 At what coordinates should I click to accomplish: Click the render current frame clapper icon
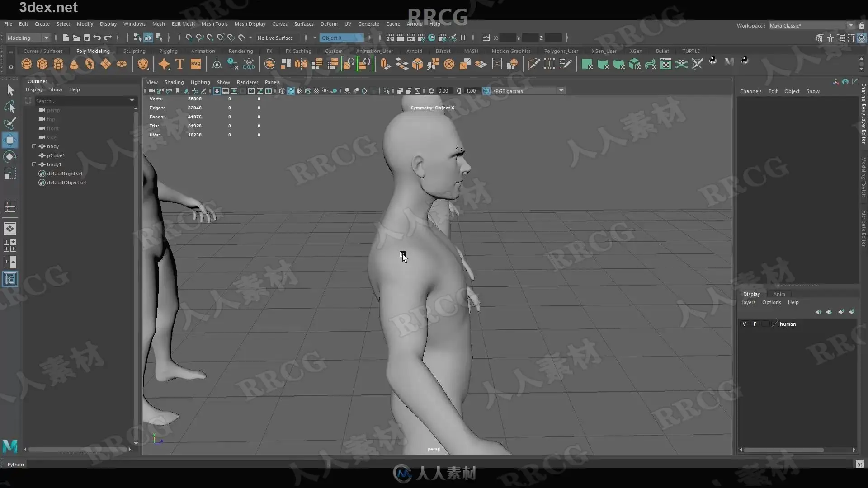point(401,38)
